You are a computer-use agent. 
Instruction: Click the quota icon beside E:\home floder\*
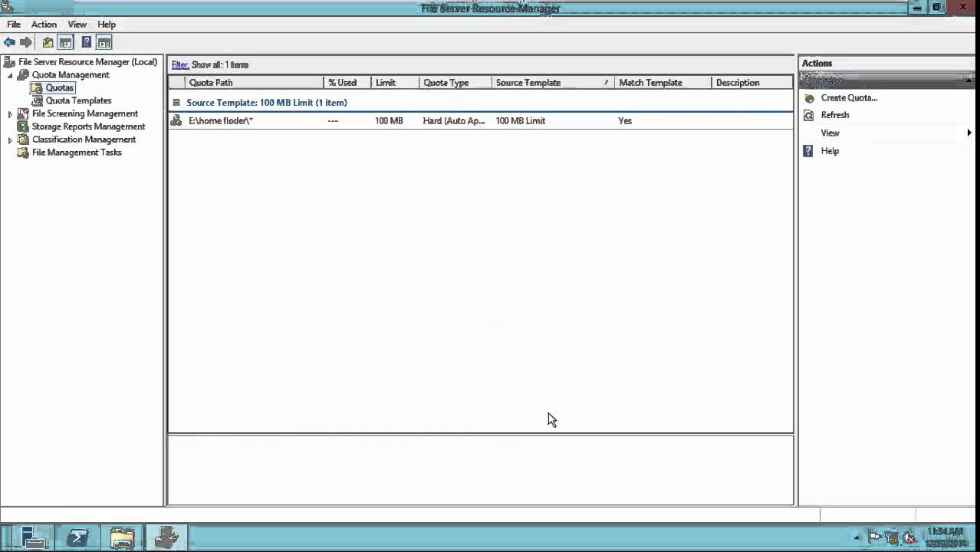176,120
